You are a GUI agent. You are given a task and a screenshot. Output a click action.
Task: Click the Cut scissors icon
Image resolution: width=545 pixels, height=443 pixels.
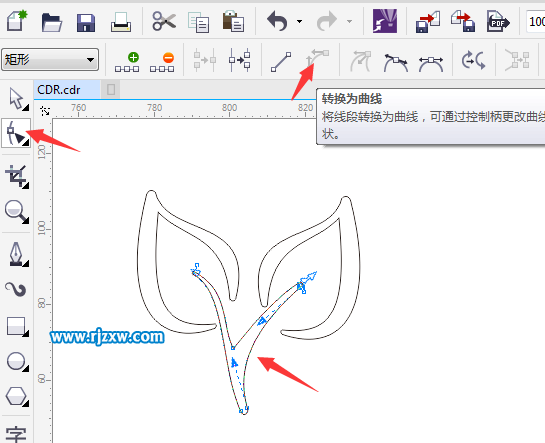click(164, 21)
